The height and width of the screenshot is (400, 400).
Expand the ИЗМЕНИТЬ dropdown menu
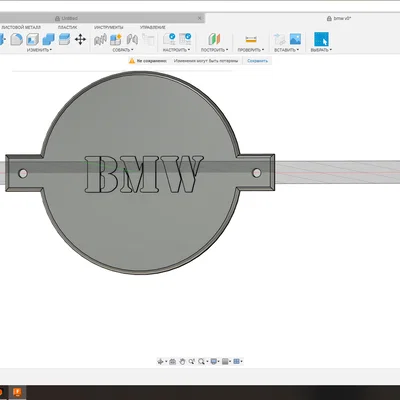[x=39, y=50]
